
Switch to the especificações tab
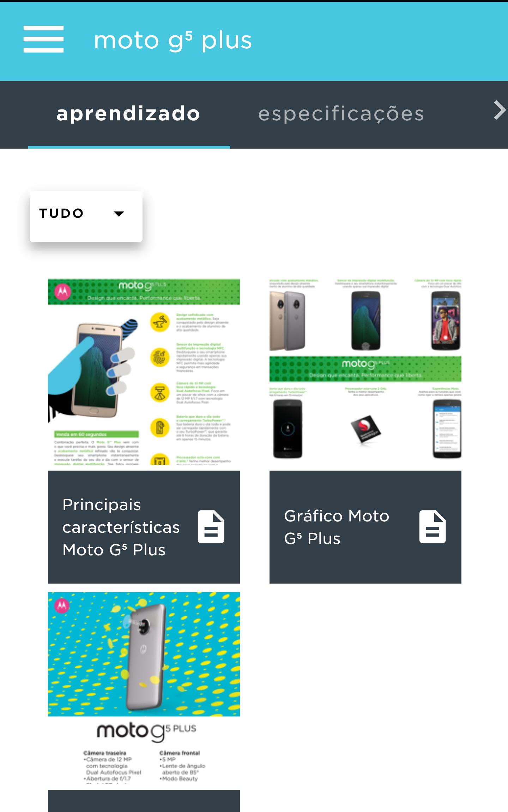tap(341, 114)
